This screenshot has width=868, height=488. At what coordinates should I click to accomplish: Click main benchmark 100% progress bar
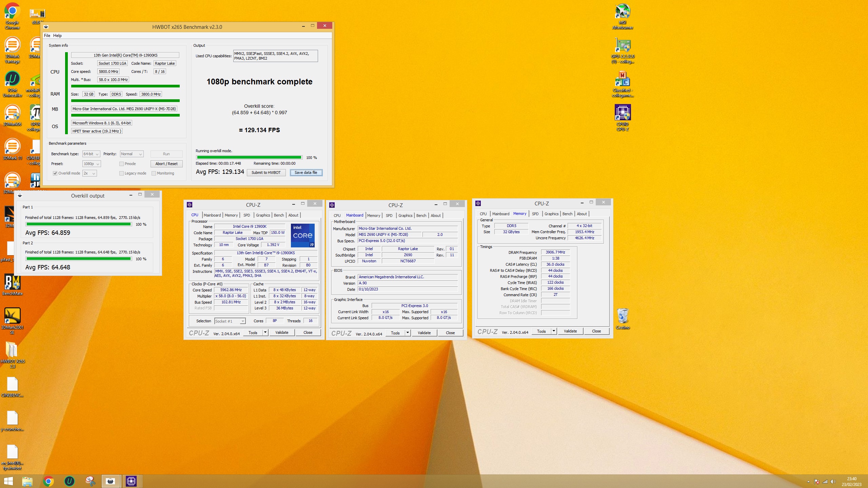(249, 157)
